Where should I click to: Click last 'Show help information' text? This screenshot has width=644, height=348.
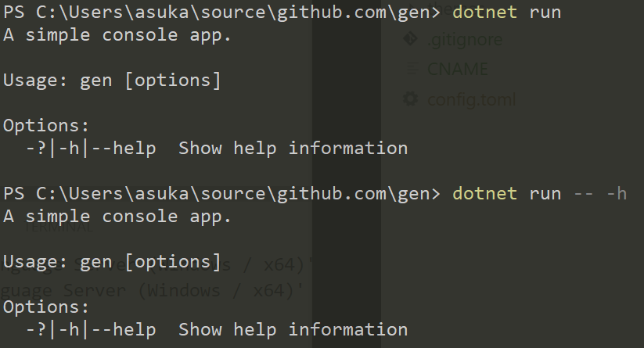[293, 329]
